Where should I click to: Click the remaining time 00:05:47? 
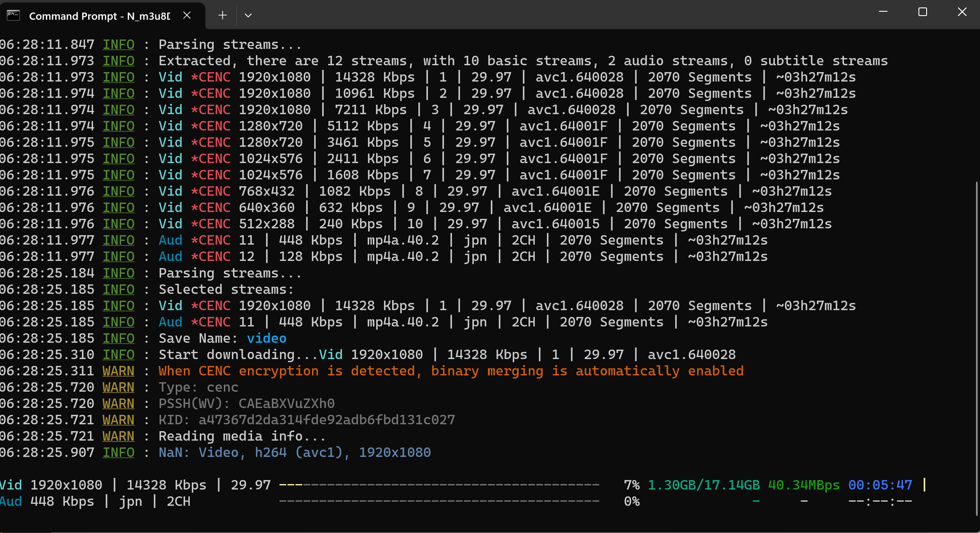[880, 485]
